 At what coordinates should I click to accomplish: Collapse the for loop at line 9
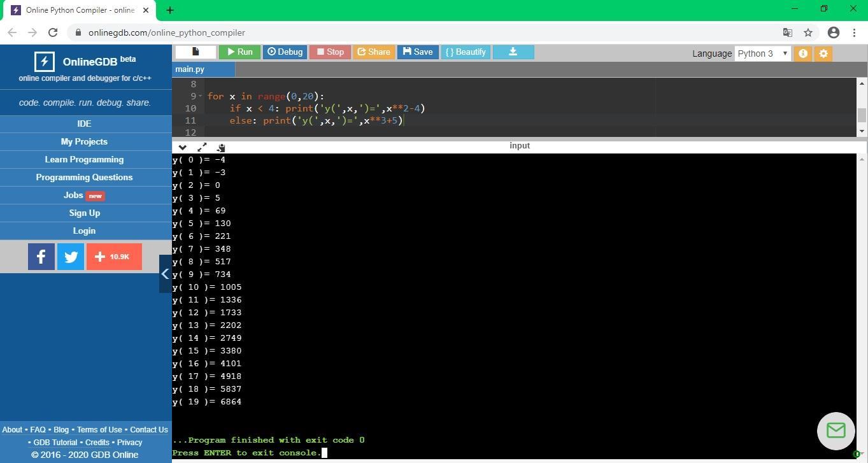click(x=201, y=96)
